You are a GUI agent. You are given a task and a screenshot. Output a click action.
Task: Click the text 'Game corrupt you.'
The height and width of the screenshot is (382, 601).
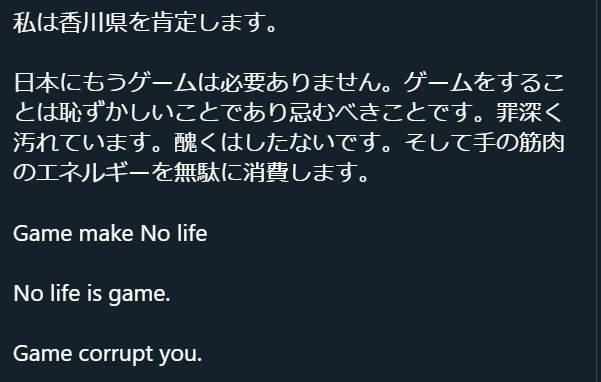[107, 353]
